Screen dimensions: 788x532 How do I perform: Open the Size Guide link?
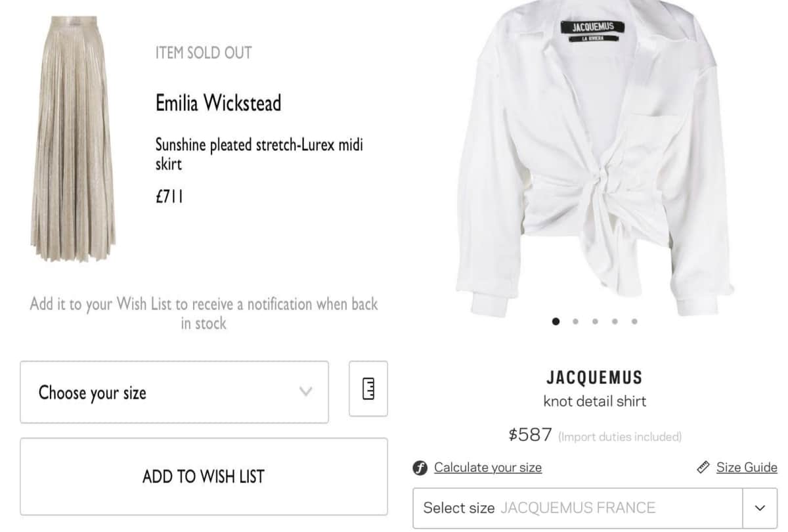tap(747, 467)
